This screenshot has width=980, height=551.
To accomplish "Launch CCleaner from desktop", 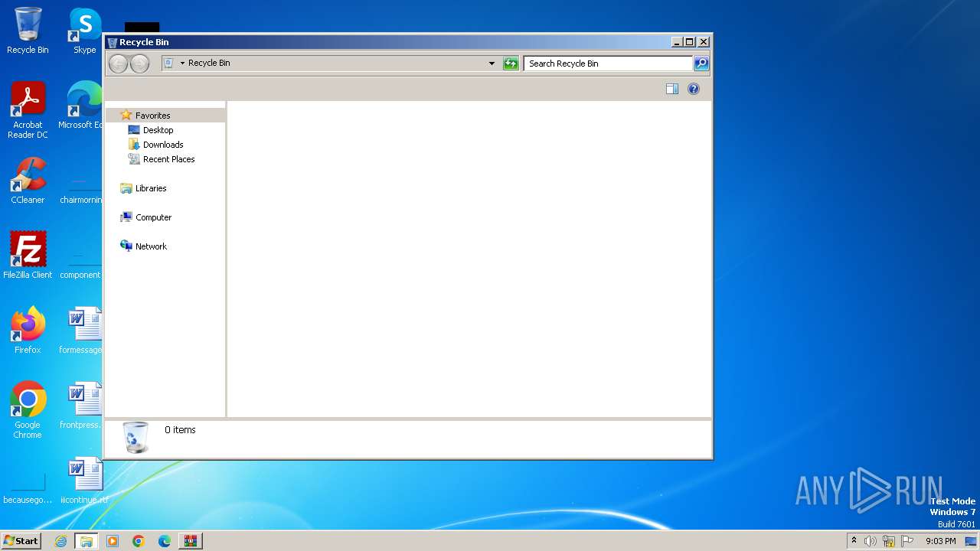I will pos(28,181).
